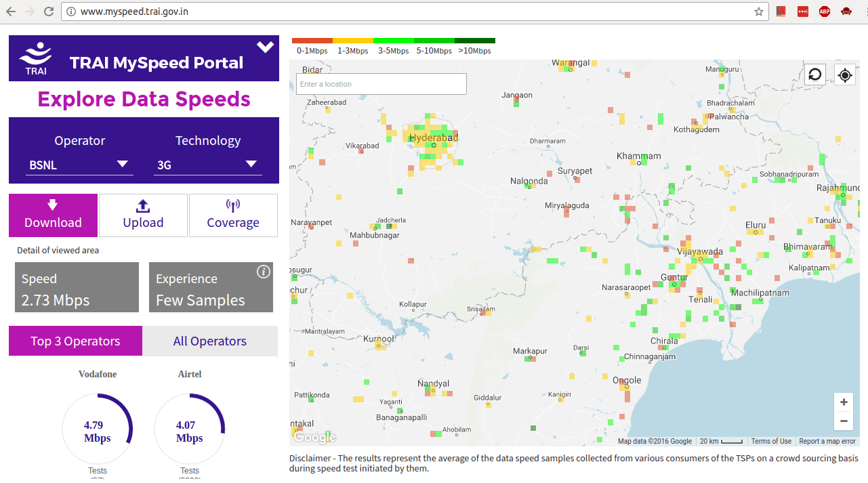Click the Machilipatnam label on the map
This screenshot has width=868, height=483.
click(760, 293)
